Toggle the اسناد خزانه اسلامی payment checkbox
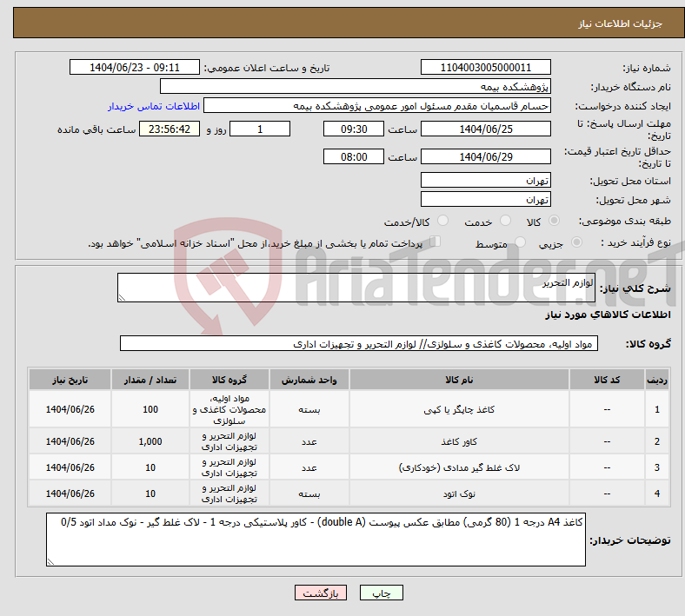 pyautogui.click(x=436, y=242)
